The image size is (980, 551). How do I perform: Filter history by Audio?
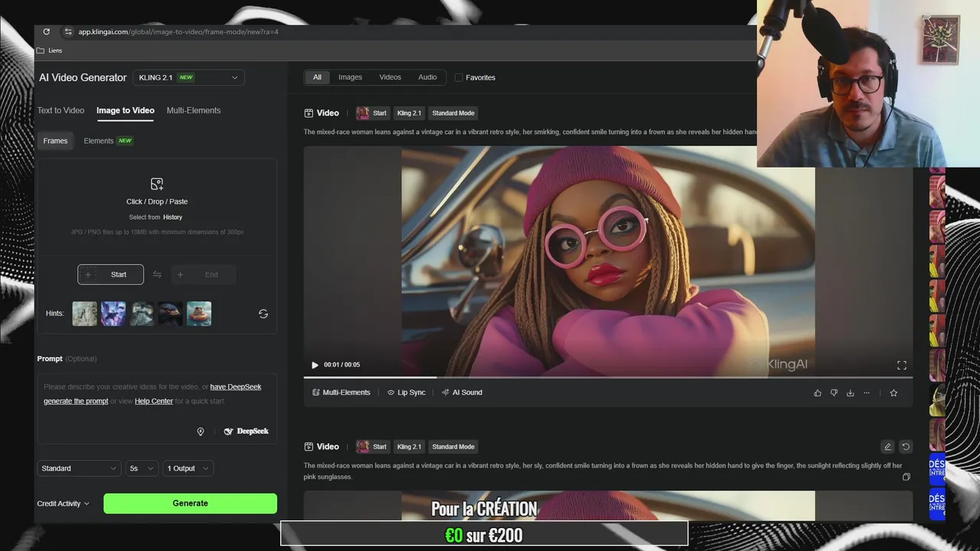coord(427,77)
